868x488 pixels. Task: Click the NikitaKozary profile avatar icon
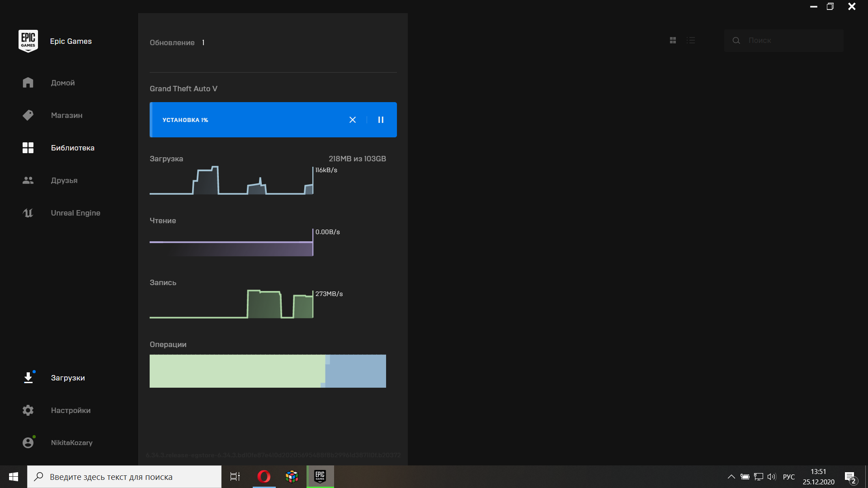coord(28,443)
